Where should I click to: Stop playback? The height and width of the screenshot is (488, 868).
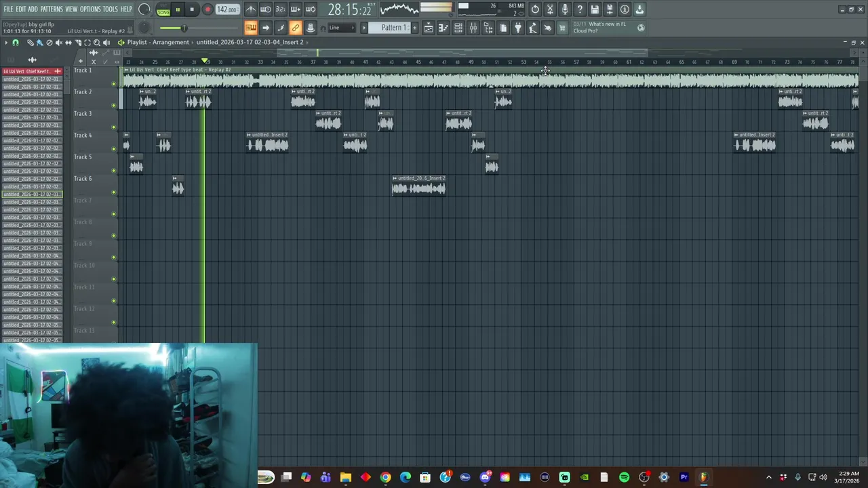tap(192, 9)
